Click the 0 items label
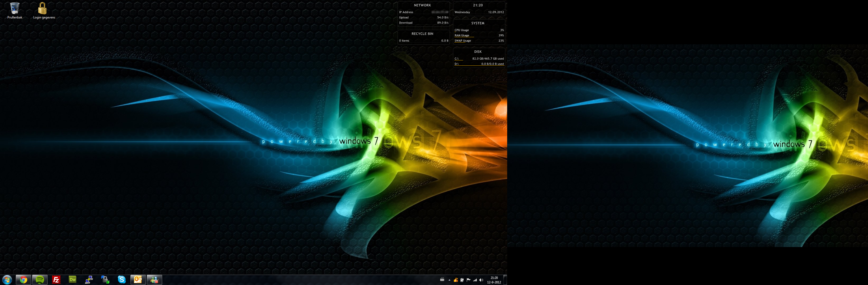 click(x=404, y=41)
